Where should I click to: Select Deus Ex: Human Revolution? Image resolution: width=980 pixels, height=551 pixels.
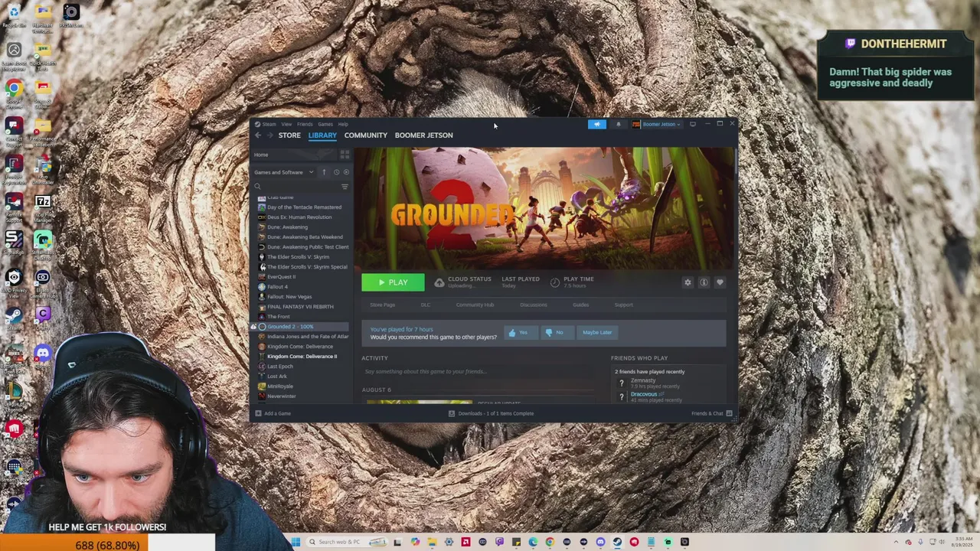click(x=299, y=217)
